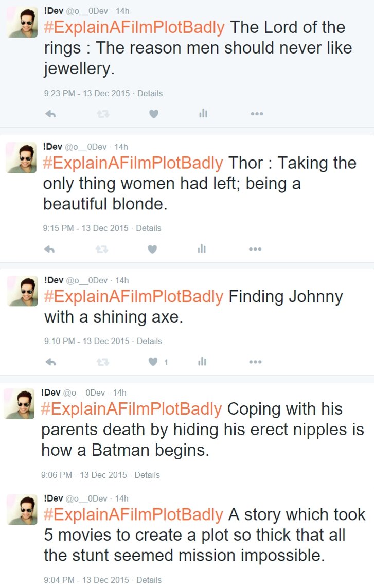Image resolution: width=374 pixels, height=588 pixels.
Task: Open more options on Lord of the rings tweet
Action: point(257,114)
